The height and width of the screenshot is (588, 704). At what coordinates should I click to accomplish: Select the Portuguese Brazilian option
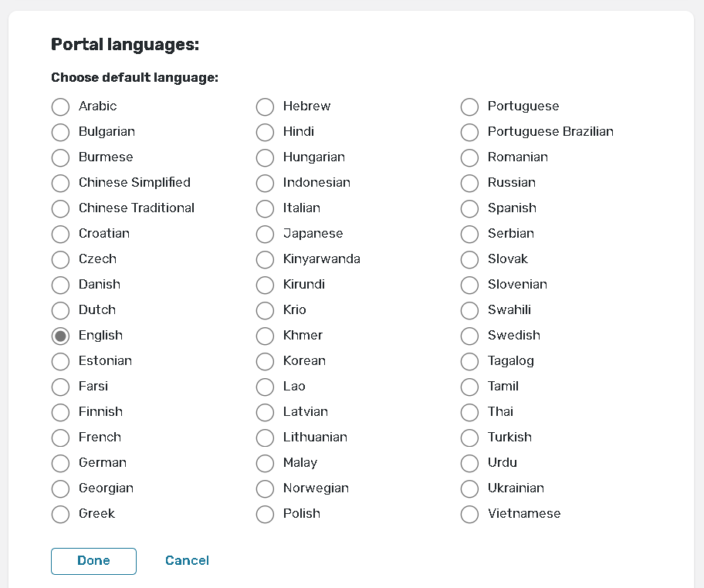coord(470,132)
